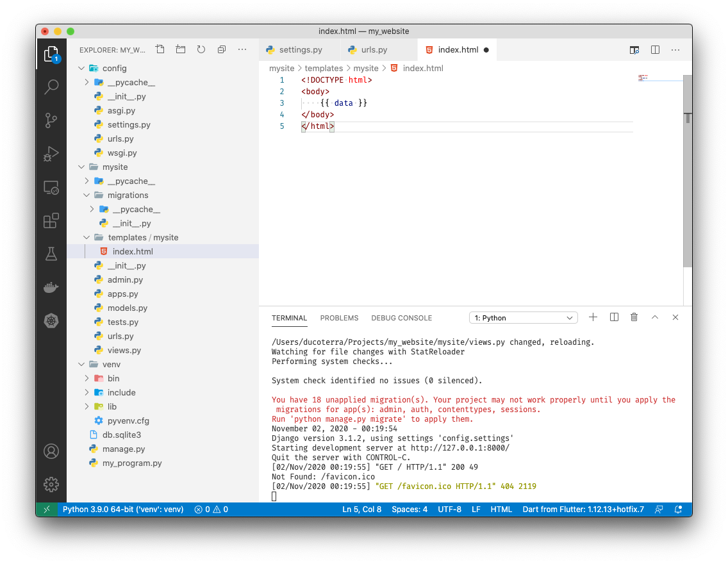Screen dimensions: 728x564
Task: Split the terminal pane
Action: click(614, 317)
